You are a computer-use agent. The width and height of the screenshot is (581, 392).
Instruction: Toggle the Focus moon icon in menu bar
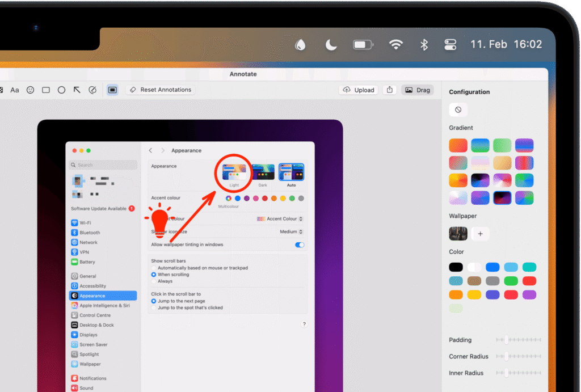click(331, 45)
